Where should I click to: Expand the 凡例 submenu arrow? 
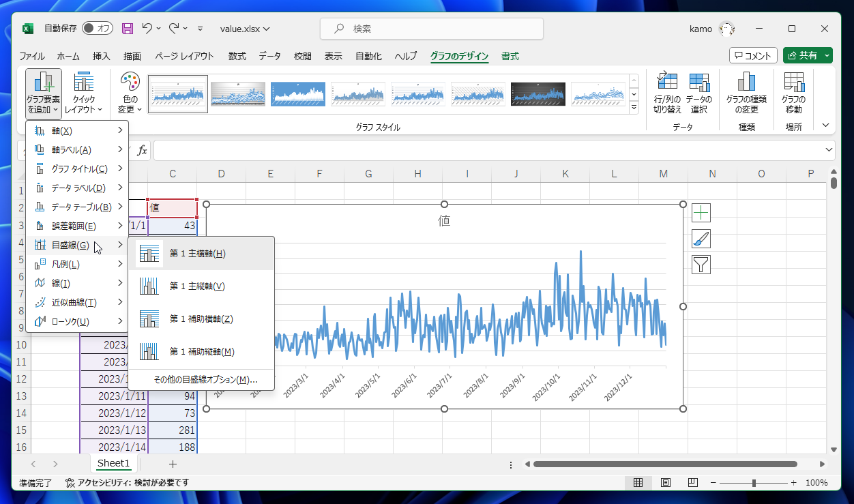click(x=121, y=264)
